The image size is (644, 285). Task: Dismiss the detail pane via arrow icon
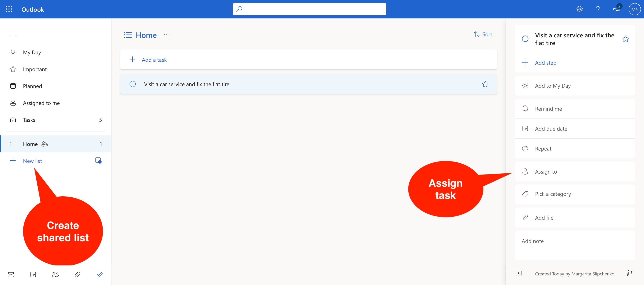(x=519, y=273)
